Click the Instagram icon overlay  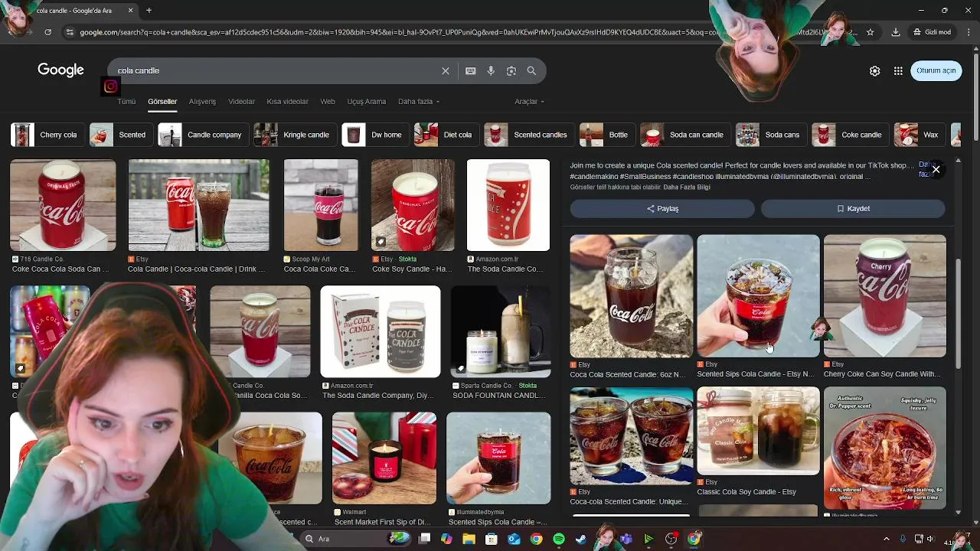tap(110, 86)
